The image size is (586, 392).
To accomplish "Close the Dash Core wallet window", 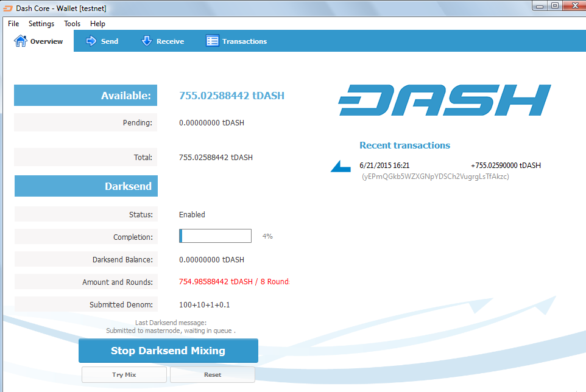I will coord(574,5).
